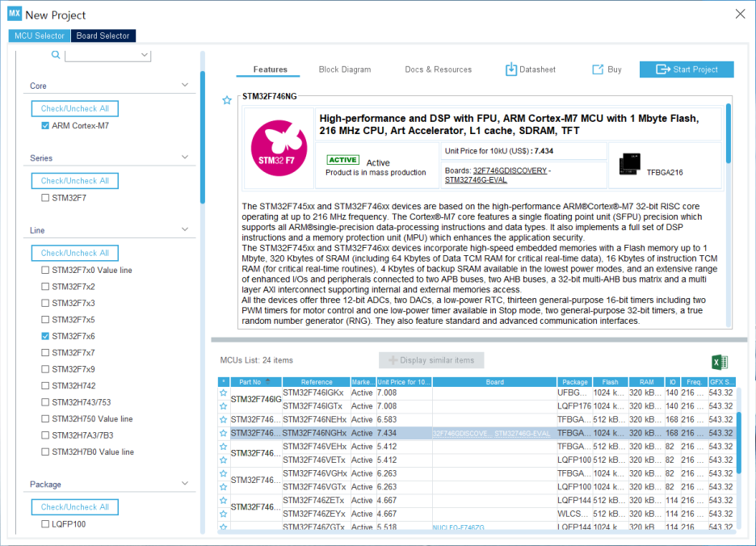This screenshot has width=756, height=546.
Task: Star the STM32F746VGTx row
Action: 223,487
